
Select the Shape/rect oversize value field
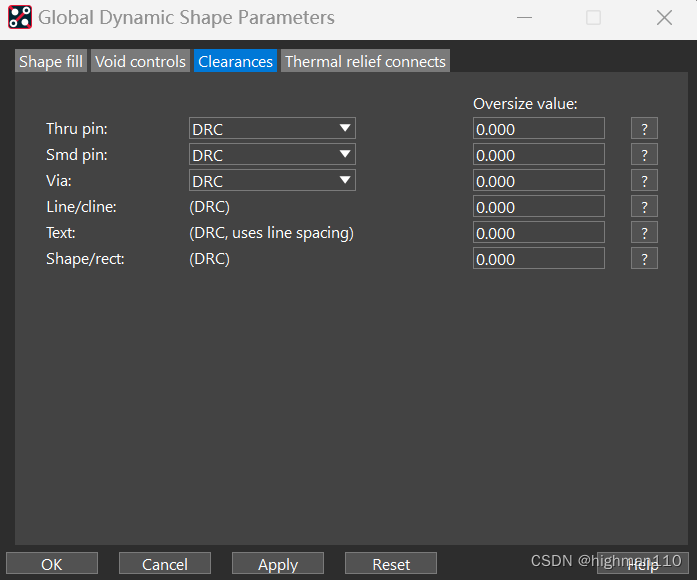[x=538, y=259]
